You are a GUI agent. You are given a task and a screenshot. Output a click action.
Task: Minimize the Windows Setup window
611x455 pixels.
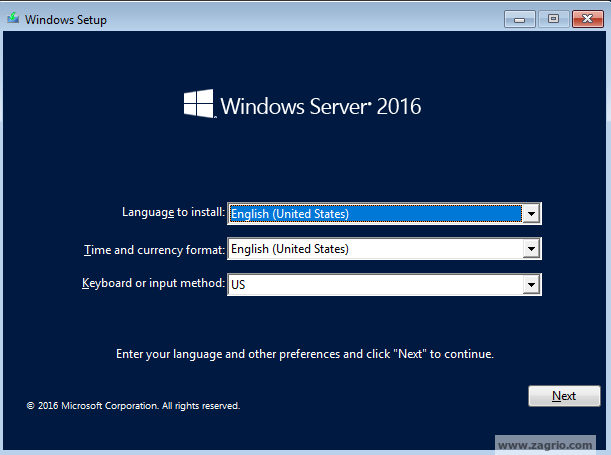[519, 19]
